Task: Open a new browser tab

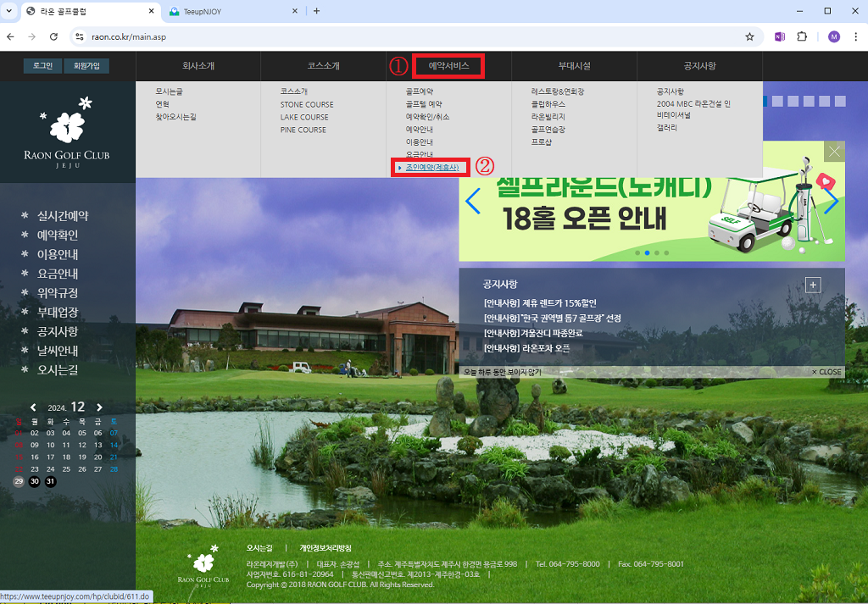Action: click(317, 11)
